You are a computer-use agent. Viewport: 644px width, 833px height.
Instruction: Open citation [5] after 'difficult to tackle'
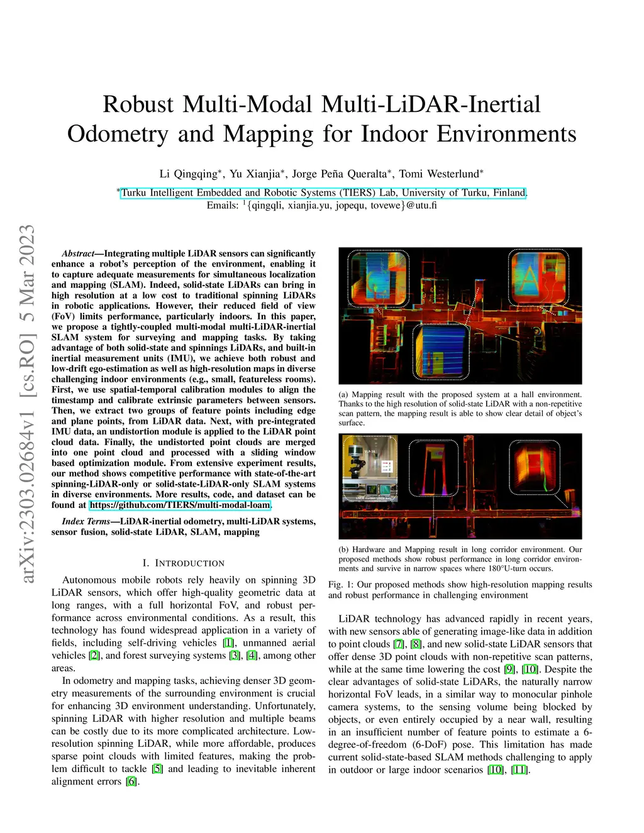(x=157, y=768)
